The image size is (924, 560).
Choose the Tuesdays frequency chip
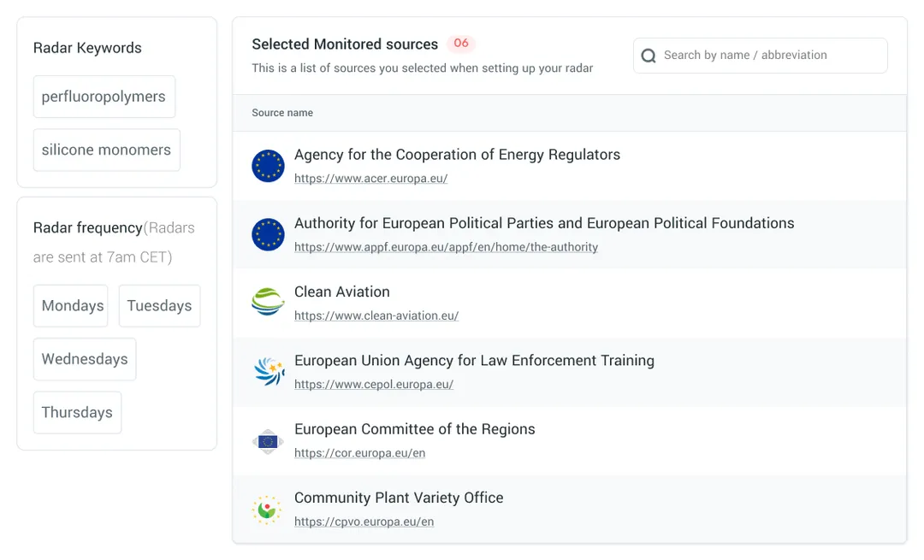(160, 305)
